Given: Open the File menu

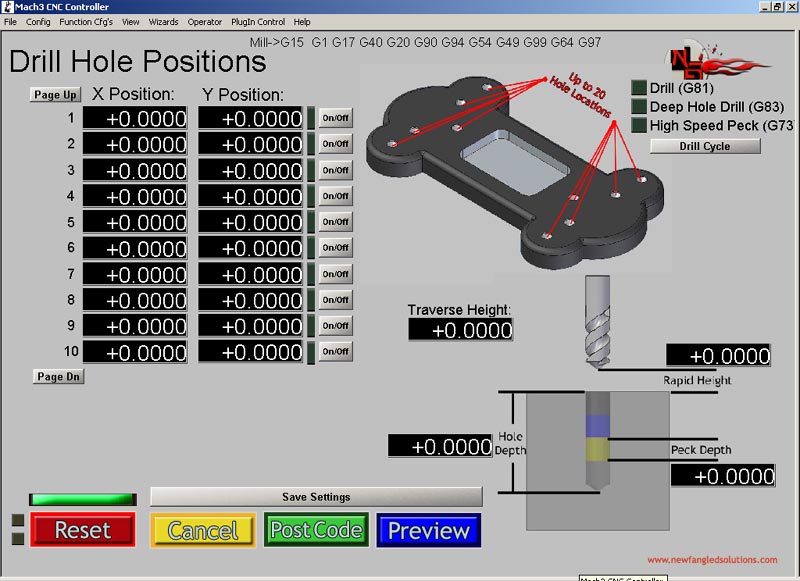Looking at the screenshot, I should [x=10, y=22].
